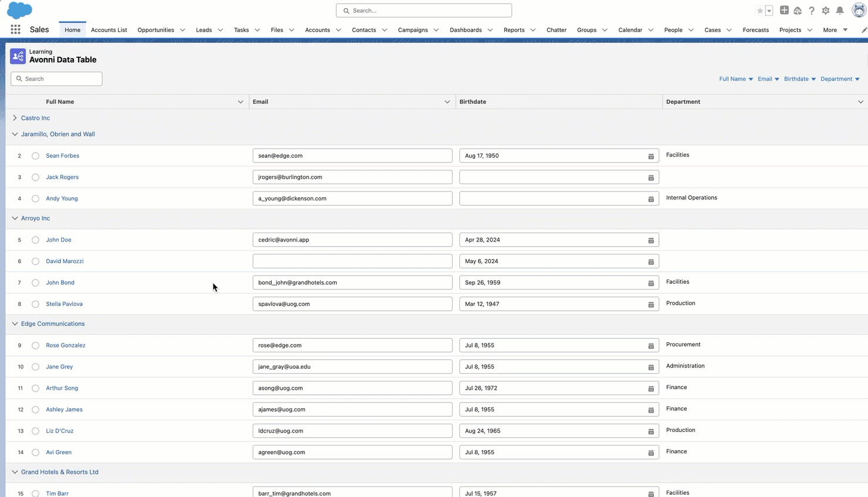Open the global actions plus icon
Image resolution: width=868 pixels, height=497 pixels.
pos(784,10)
